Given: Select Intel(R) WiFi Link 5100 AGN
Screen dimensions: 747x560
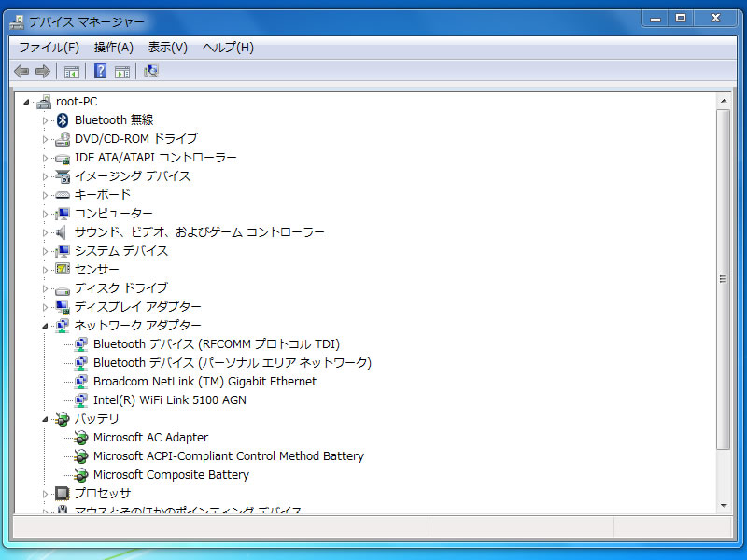Looking at the screenshot, I should 169,400.
